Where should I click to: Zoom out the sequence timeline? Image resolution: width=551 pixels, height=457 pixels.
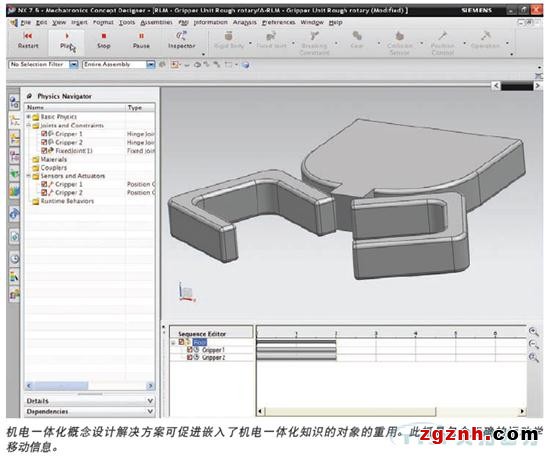pos(534,345)
